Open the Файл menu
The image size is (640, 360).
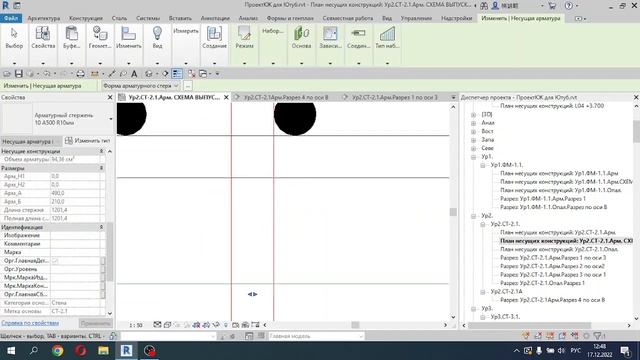tap(11, 18)
